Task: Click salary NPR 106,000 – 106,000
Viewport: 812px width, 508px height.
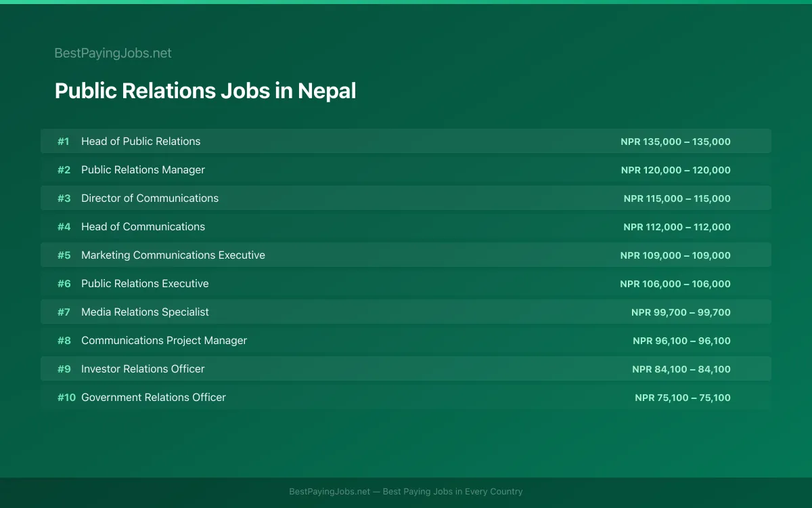Action: 675,284
